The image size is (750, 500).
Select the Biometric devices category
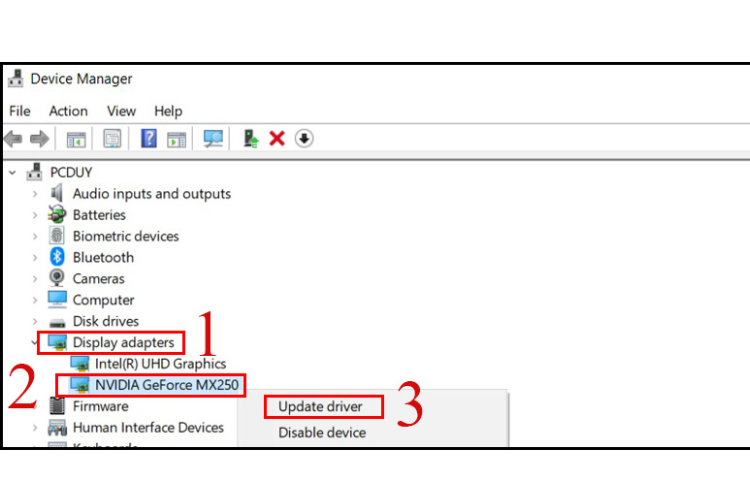pos(125,236)
